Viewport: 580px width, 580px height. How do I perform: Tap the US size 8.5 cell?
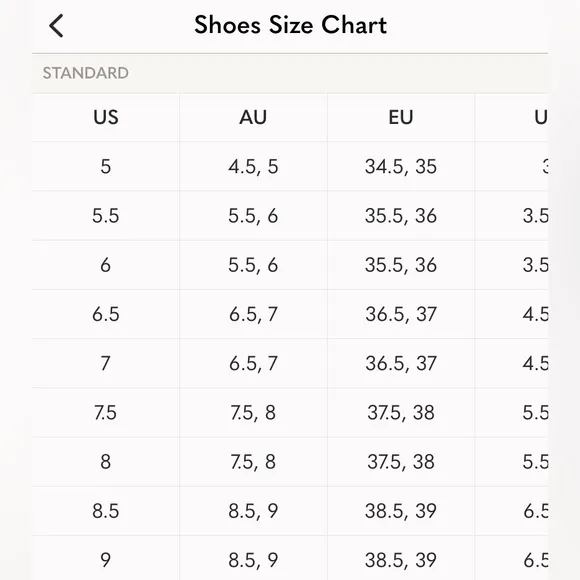(106, 511)
